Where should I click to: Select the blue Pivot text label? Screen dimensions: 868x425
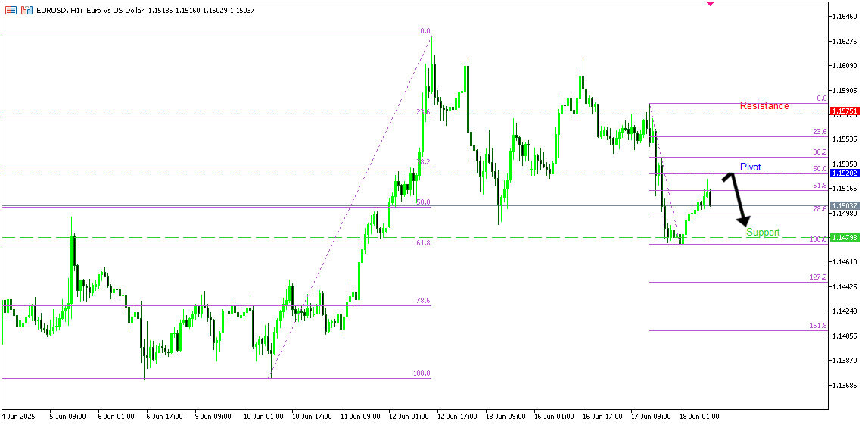(x=750, y=167)
